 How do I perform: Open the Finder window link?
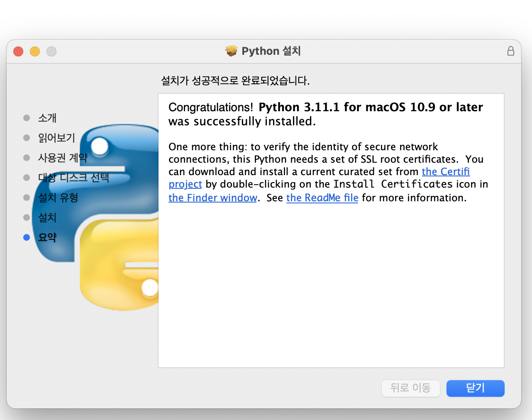pyautogui.click(x=213, y=198)
